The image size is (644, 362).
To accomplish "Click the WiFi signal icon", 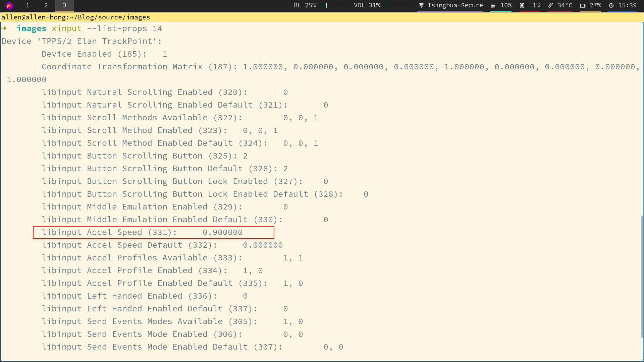I will tap(421, 5).
